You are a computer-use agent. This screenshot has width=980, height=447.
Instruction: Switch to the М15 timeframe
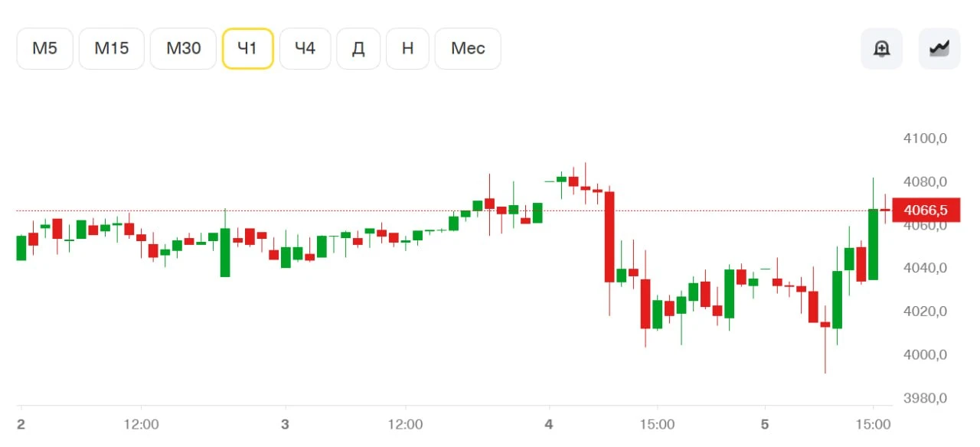coord(112,49)
